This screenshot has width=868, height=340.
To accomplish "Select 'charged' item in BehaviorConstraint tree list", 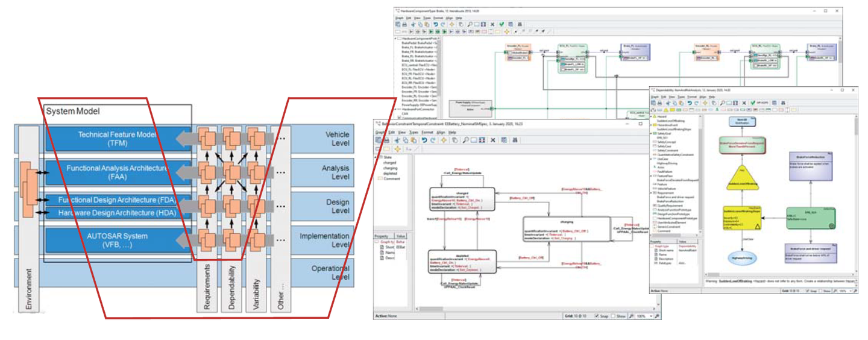I will point(390,163).
